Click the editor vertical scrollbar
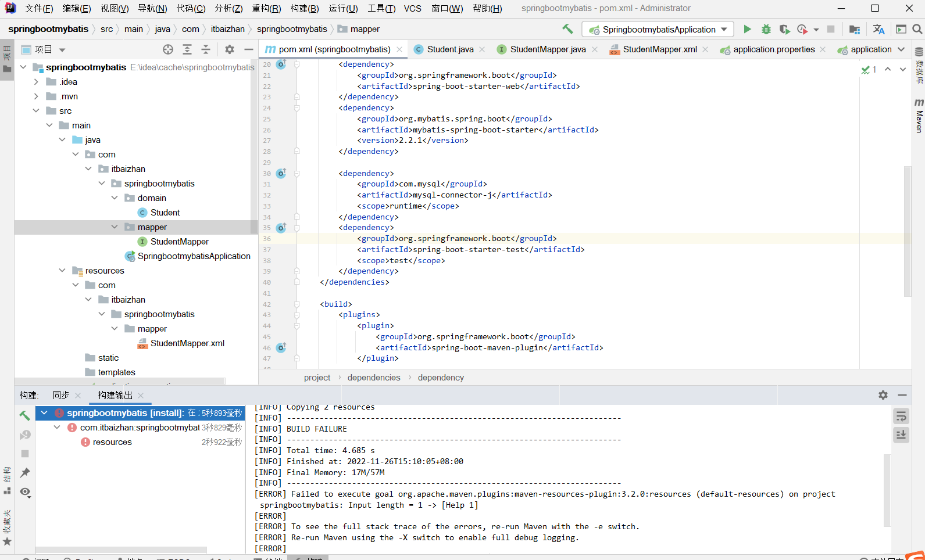Image resolution: width=925 pixels, height=560 pixels. point(907,231)
